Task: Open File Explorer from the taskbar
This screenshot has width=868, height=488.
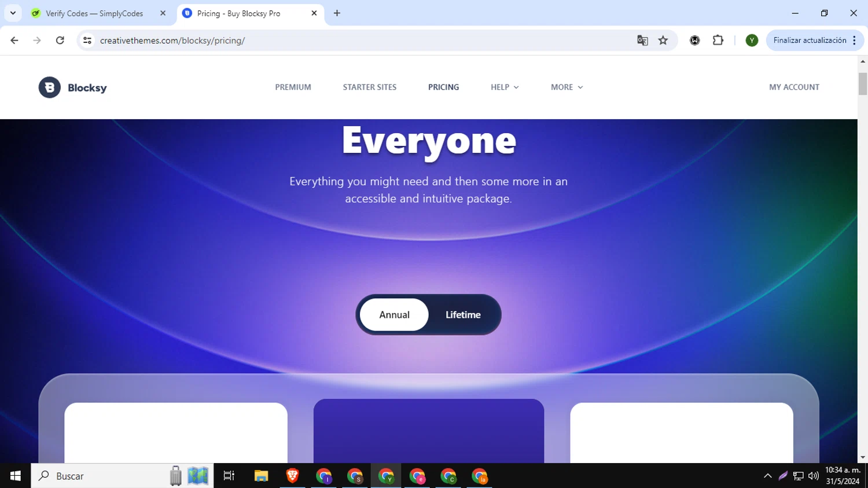Action: [261, 476]
